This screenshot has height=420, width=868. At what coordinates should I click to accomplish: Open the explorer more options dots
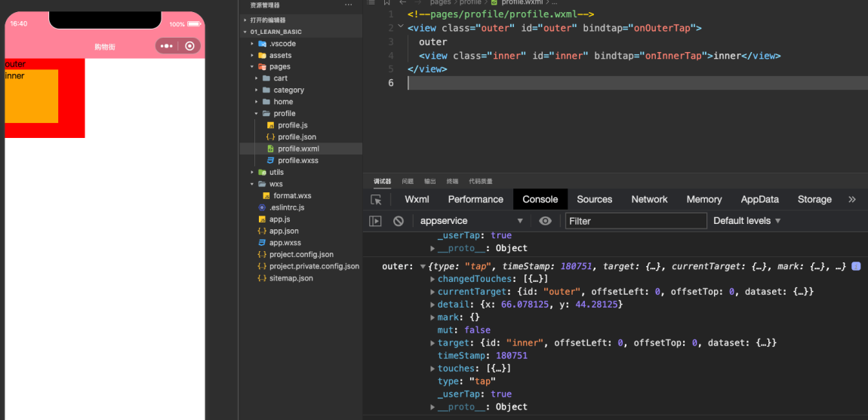coord(348,5)
